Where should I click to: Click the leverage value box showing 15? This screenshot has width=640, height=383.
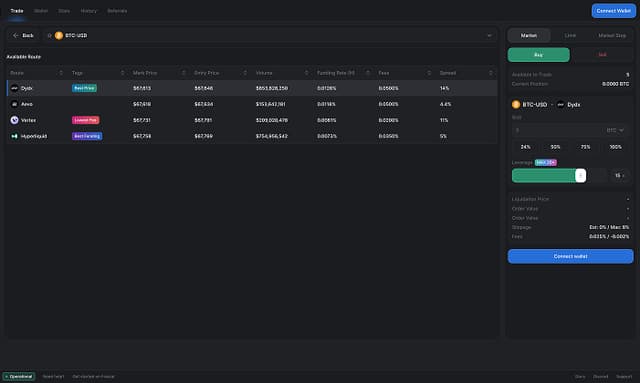click(620, 176)
